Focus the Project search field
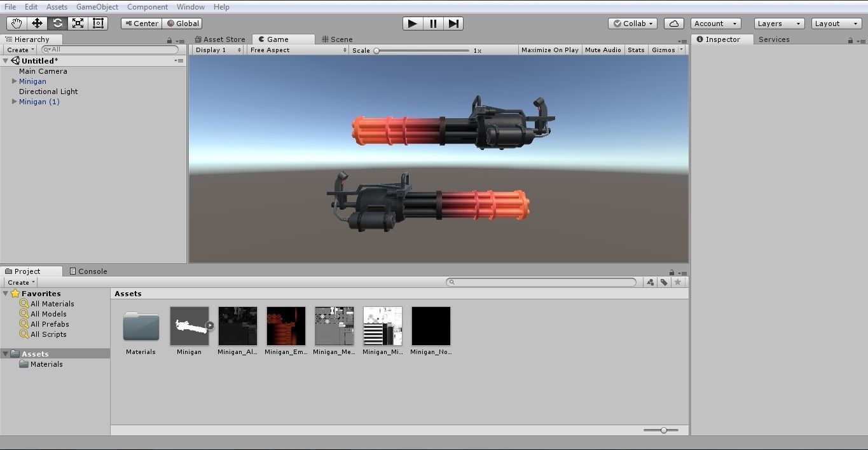This screenshot has width=868, height=450. point(541,282)
